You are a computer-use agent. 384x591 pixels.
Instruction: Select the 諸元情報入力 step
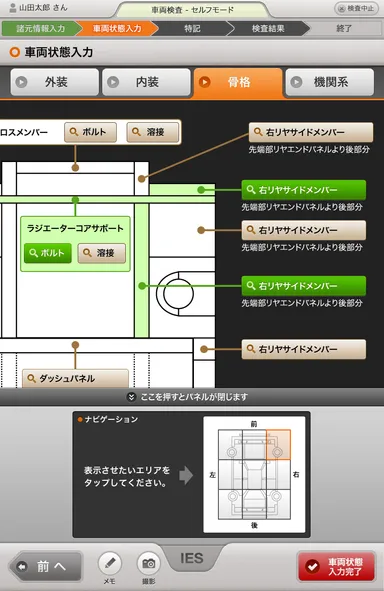pos(40,29)
